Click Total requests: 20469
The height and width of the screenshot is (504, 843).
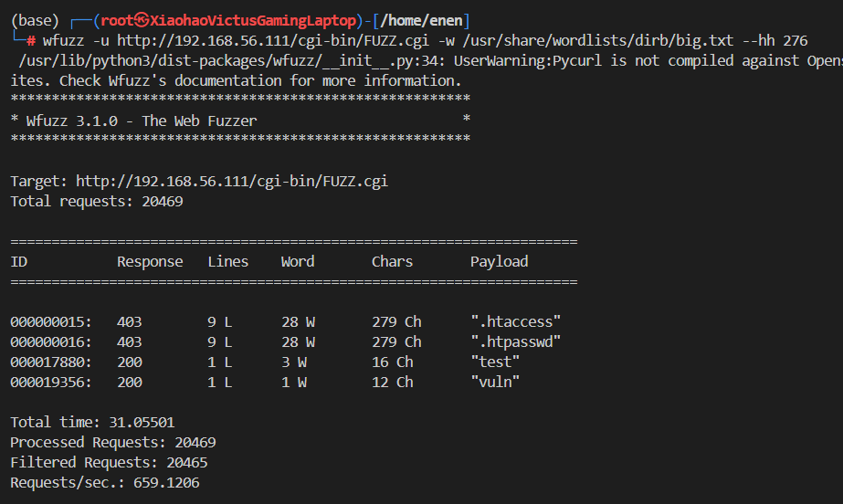point(97,202)
